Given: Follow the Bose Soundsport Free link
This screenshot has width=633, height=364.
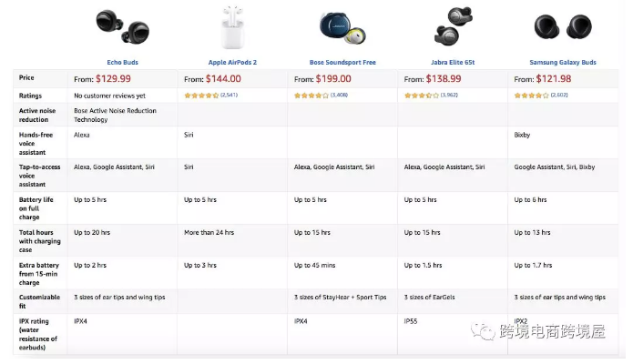Looking at the screenshot, I should coord(342,62).
